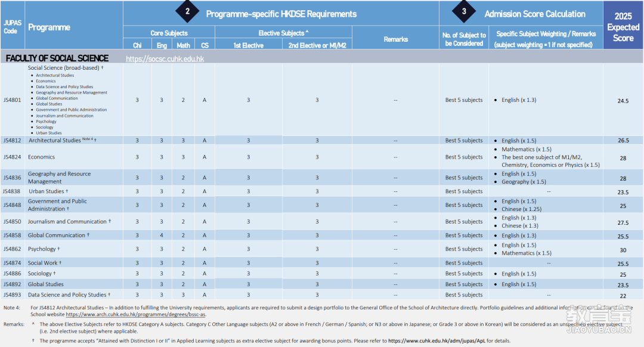Select the JS4874 code cell
This screenshot has width=644, height=347.
click(x=13, y=263)
